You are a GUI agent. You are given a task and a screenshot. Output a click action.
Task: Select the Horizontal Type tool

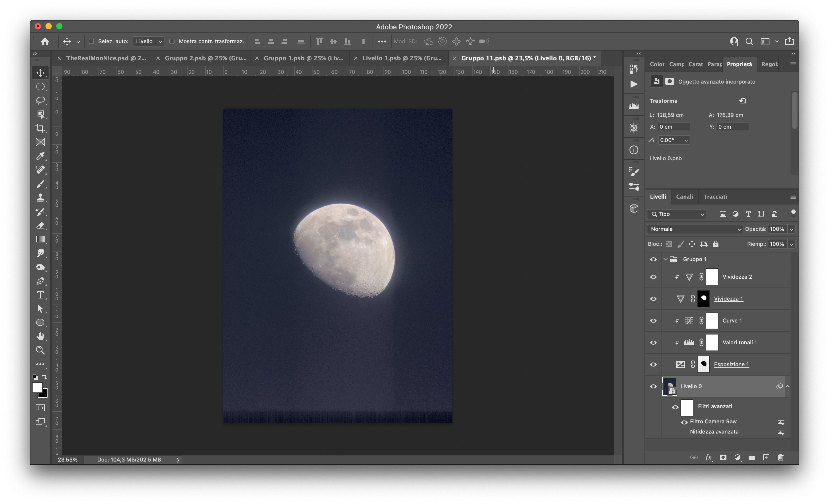tap(40, 295)
